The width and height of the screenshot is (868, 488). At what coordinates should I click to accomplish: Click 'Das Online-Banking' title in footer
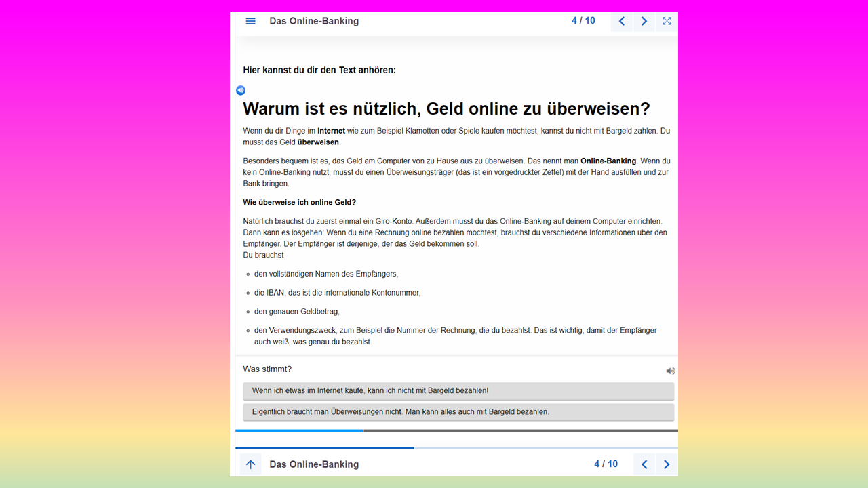coord(314,464)
